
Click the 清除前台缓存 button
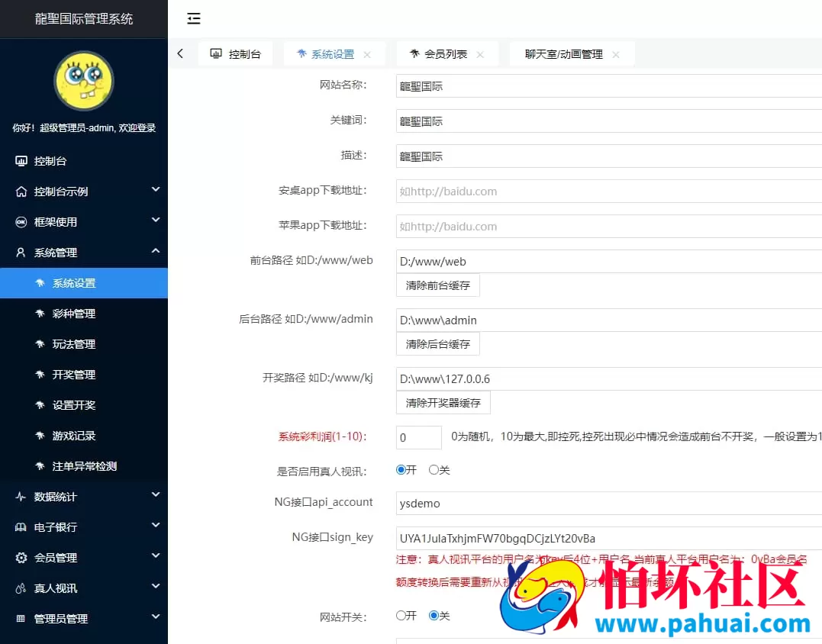(x=437, y=285)
